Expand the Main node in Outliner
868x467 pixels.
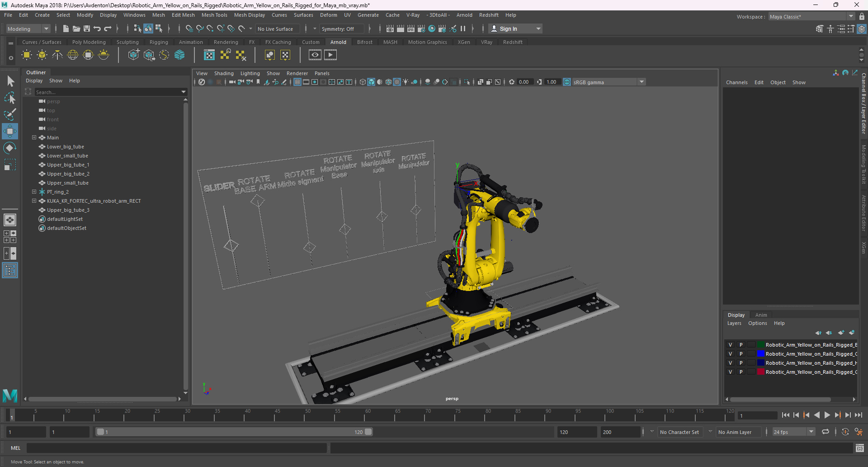[34, 138]
